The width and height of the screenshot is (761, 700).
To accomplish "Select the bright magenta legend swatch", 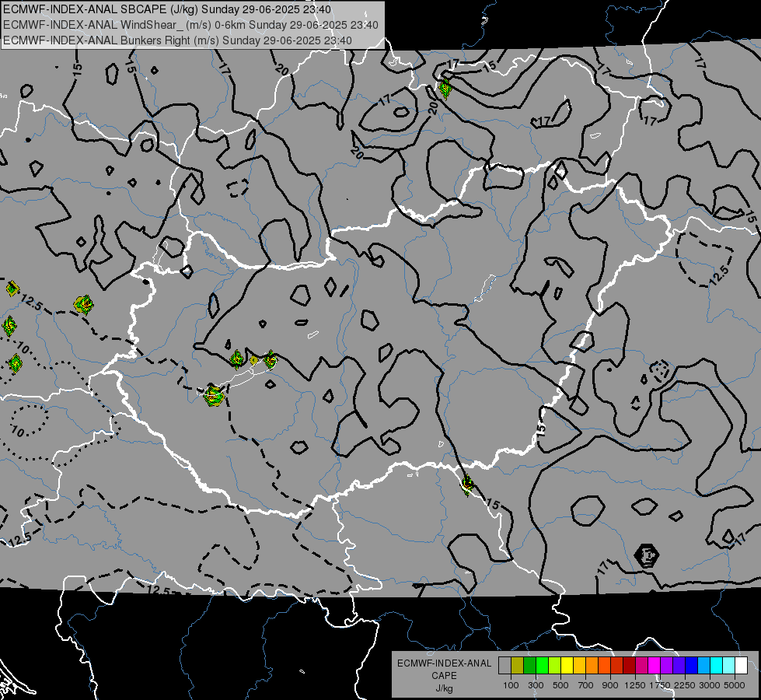I will [x=655, y=666].
